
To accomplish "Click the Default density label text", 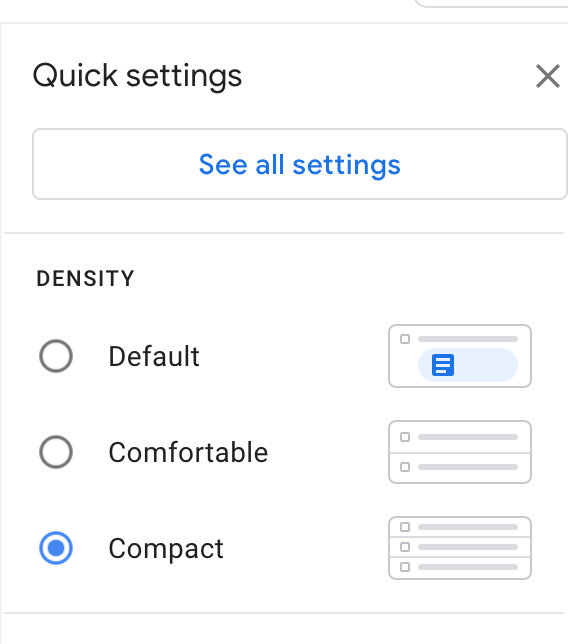I will (154, 356).
